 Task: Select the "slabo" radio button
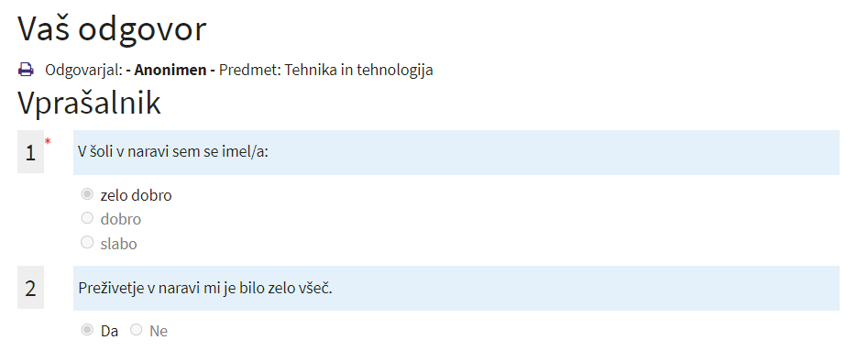tap(87, 243)
